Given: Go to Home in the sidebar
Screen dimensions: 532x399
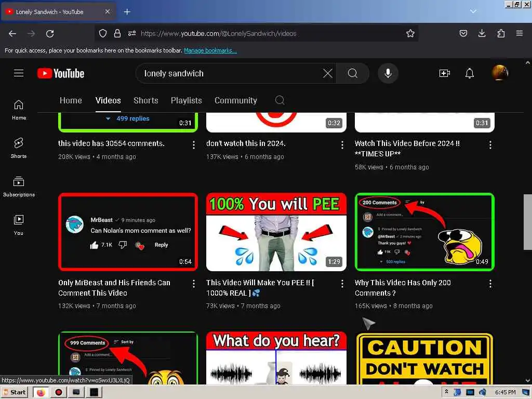Looking at the screenshot, I should (19, 110).
